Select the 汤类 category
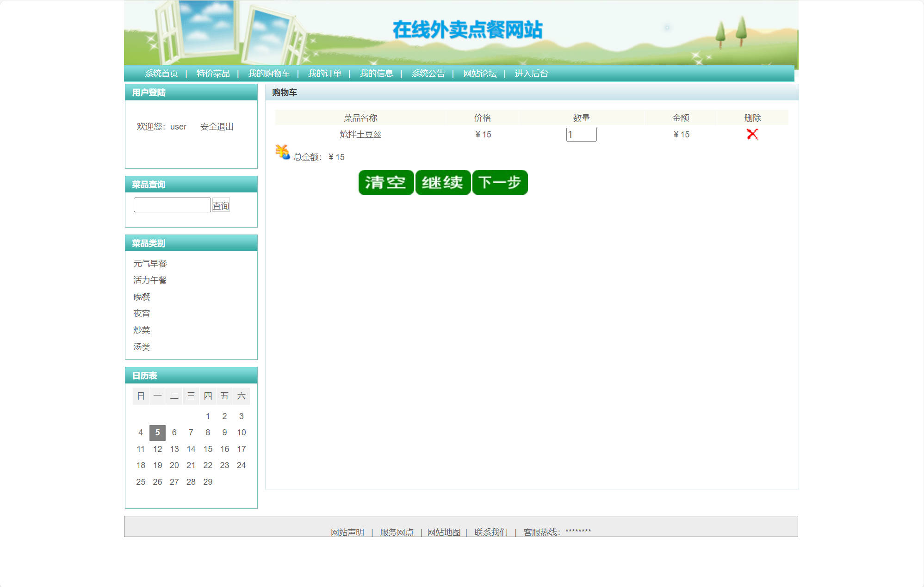 (142, 347)
